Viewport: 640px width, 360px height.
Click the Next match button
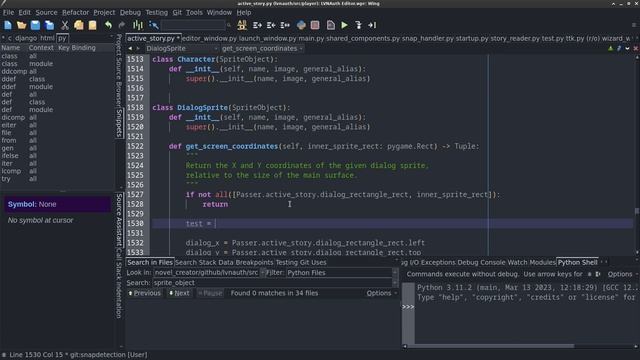pos(180,293)
